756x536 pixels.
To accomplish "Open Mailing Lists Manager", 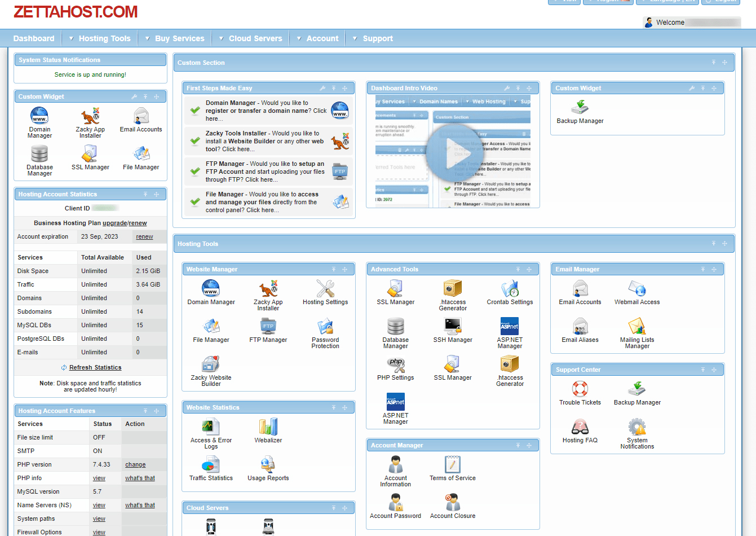I will coord(637,333).
